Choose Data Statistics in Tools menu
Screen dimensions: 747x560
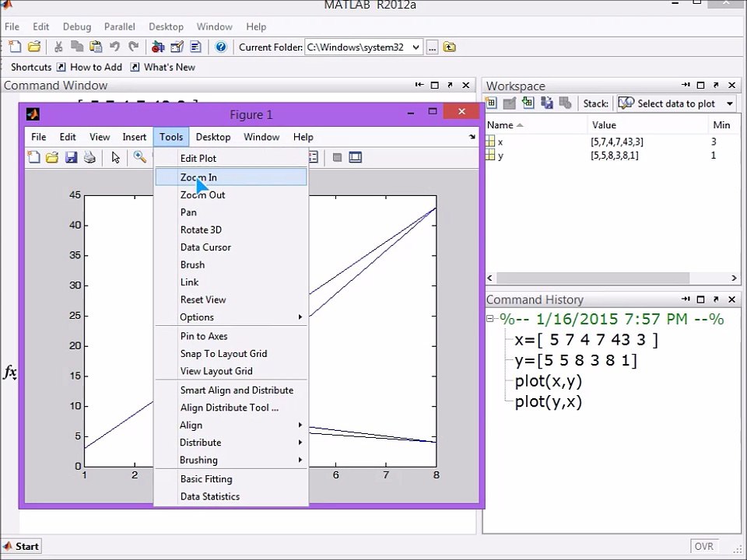[x=232, y=497]
